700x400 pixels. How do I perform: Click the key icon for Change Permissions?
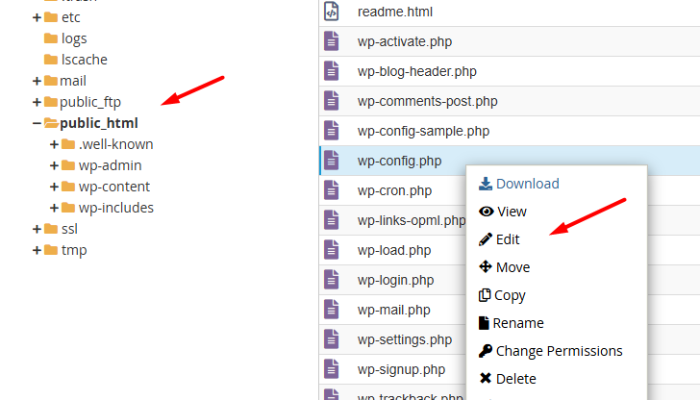click(486, 351)
